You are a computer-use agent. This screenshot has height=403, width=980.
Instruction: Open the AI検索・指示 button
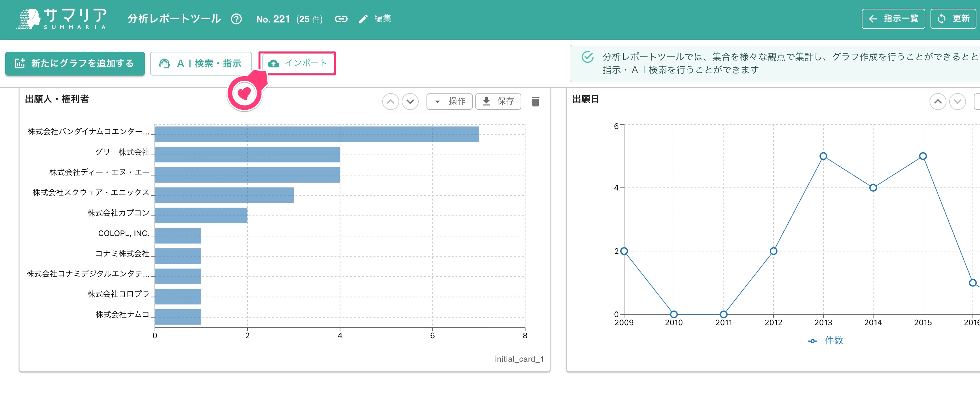click(x=201, y=63)
